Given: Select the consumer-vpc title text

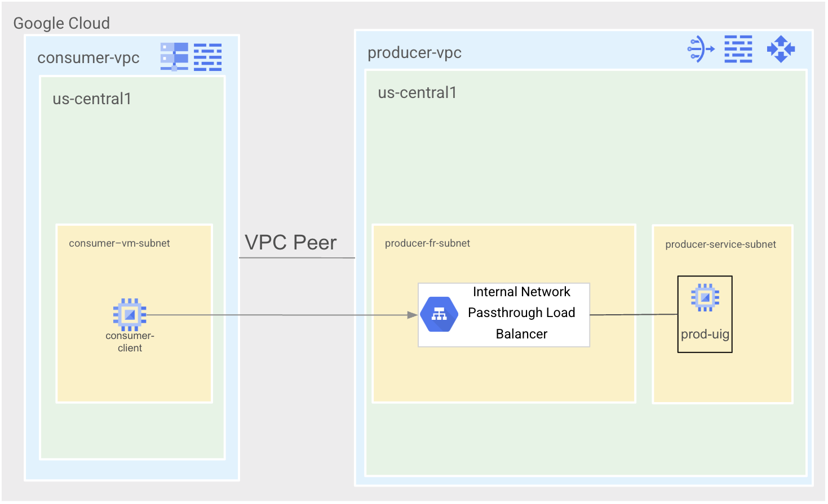Looking at the screenshot, I should coord(88,58).
